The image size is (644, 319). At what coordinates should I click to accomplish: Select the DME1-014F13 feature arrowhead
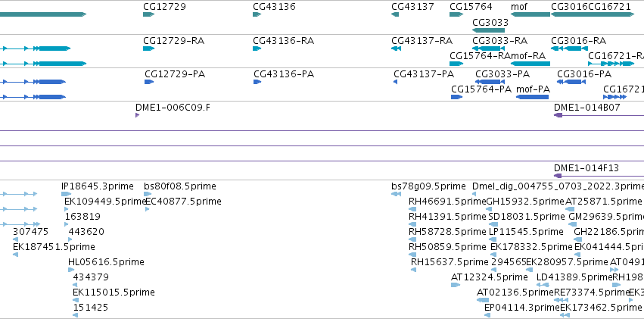point(558,176)
